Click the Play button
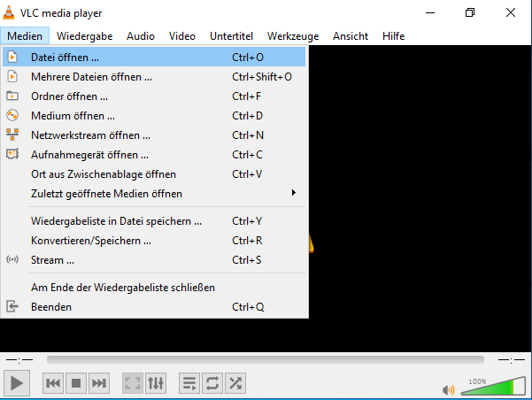The width and height of the screenshot is (532, 400). click(17, 383)
